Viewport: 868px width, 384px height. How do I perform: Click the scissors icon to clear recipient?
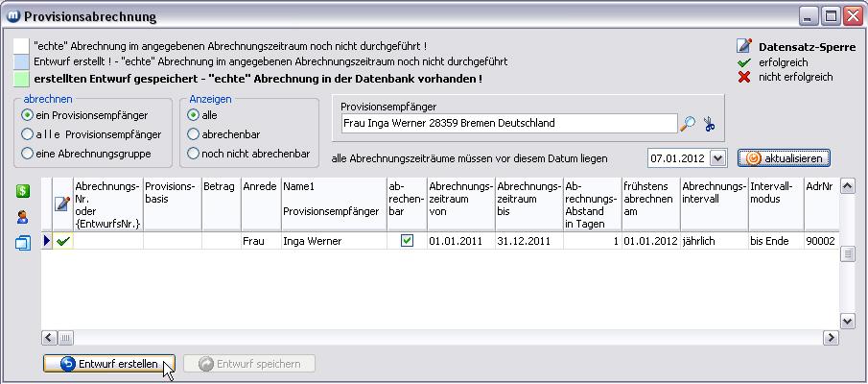coord(709,124)
